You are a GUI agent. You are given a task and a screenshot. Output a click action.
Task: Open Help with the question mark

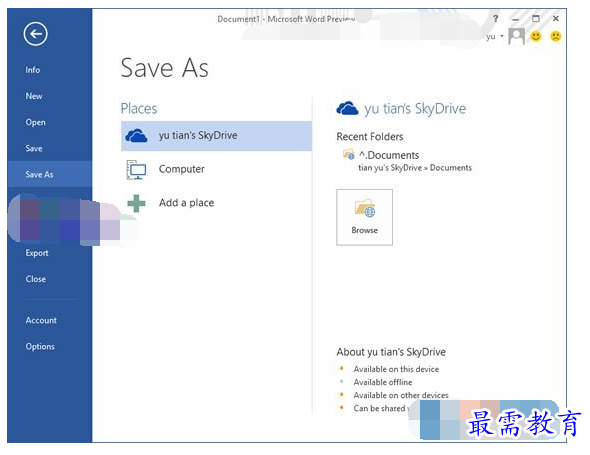click(x=496, y=18)
